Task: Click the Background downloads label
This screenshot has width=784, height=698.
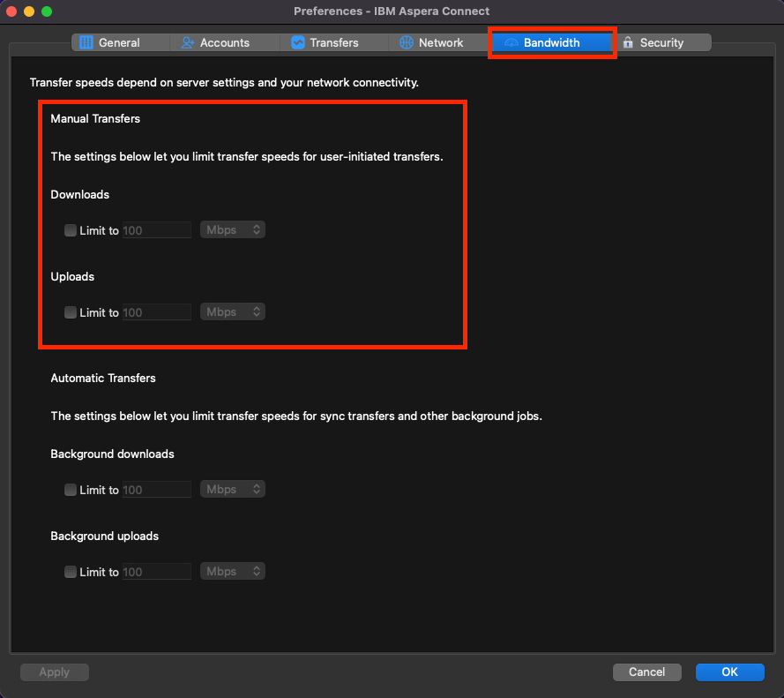Action: click(x=112, y=454)
